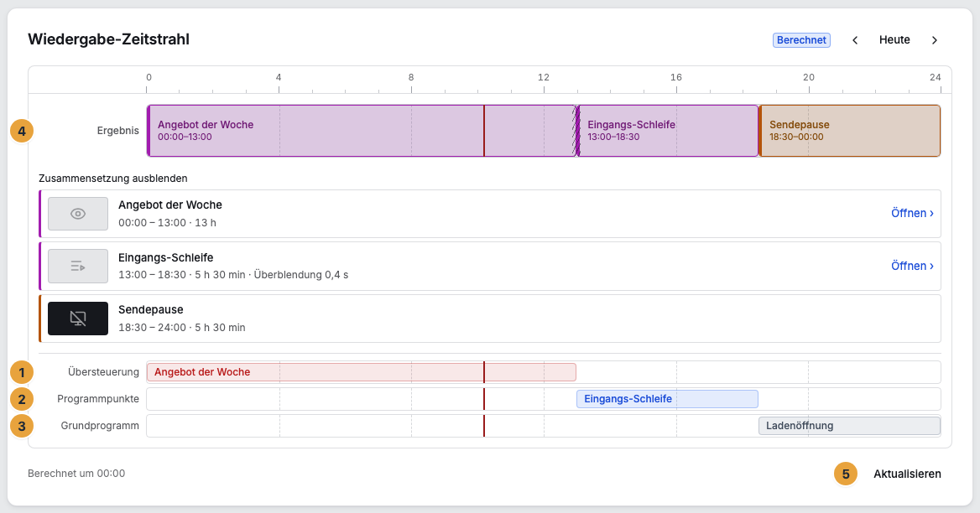The image size is (980, 513).
Task: Click the Aktualisieren button
Action: coord(907,474)
